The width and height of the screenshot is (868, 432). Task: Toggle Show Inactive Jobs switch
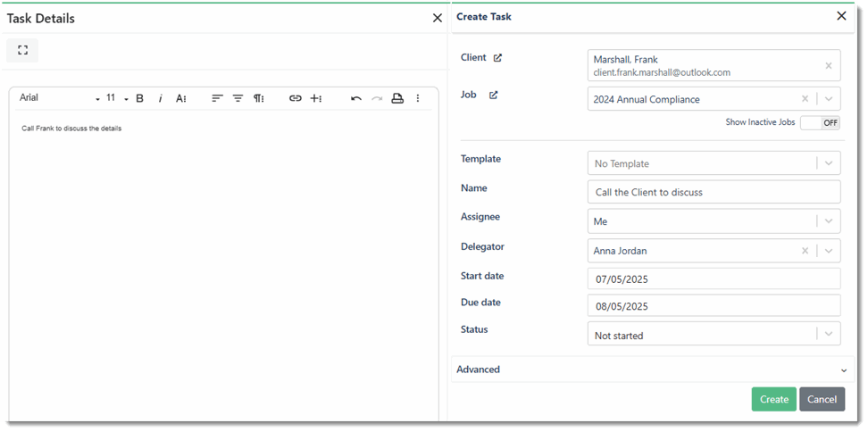pos(821,123)
